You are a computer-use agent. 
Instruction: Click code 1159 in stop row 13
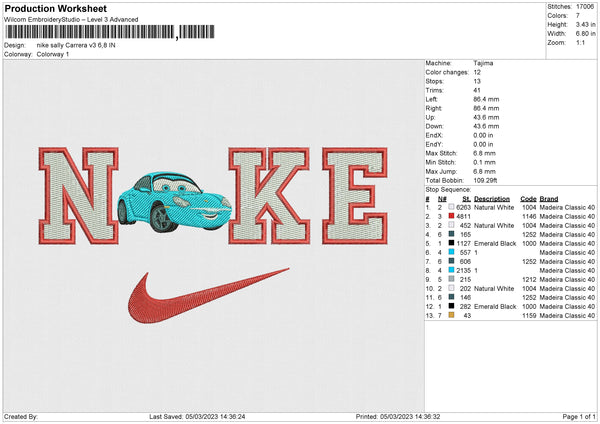tap(529, 315)
